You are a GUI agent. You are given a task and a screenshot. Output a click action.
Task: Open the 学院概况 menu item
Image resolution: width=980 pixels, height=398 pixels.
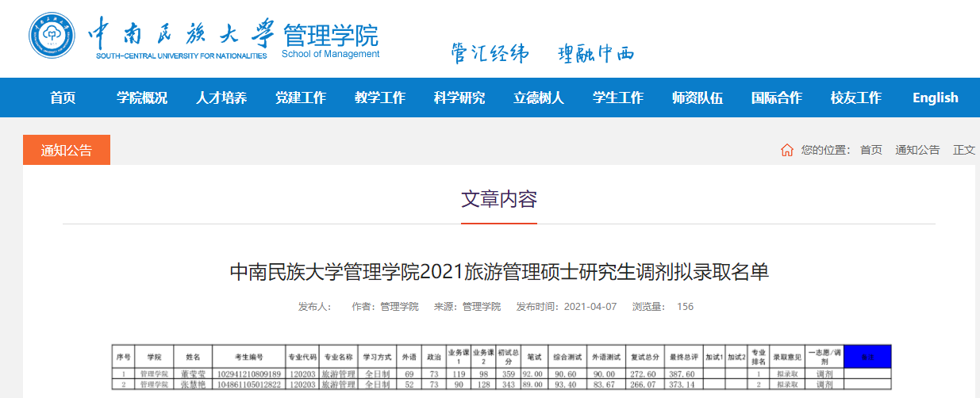(142, 98)
